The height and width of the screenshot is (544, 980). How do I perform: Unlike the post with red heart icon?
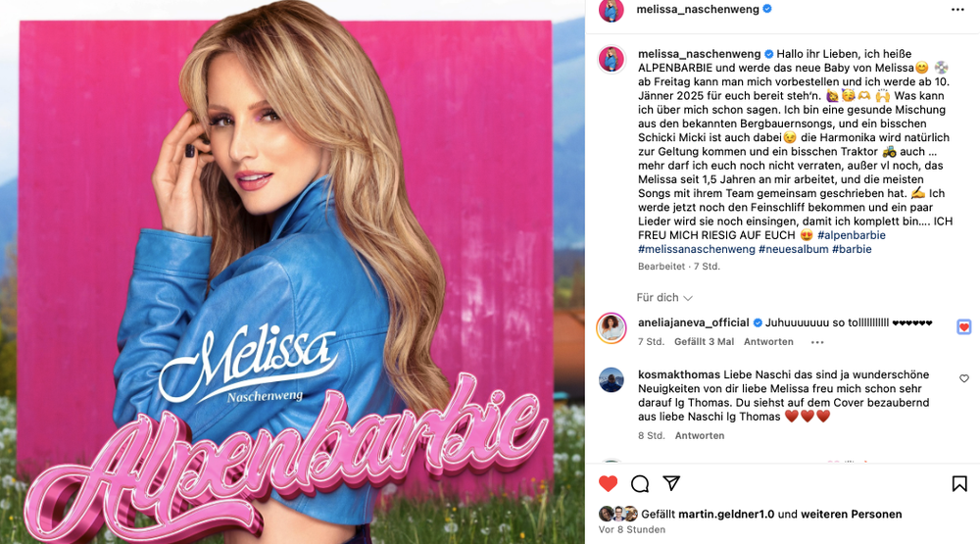[x=609, y=483]
